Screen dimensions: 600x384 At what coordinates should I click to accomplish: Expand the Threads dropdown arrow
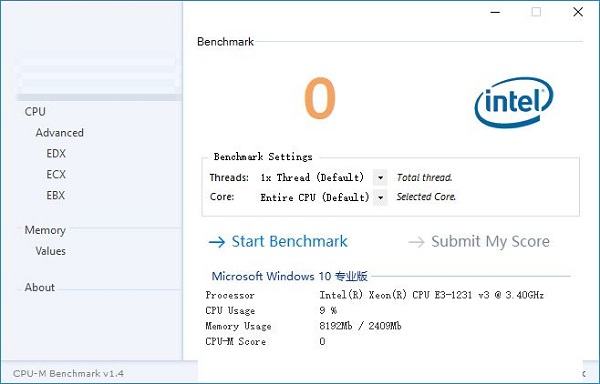coord(380,178)
